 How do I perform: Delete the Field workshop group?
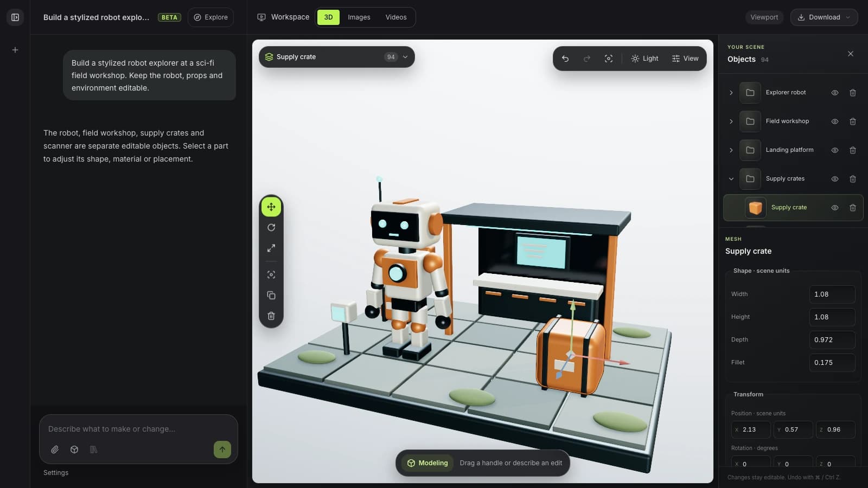pos(853,121)
